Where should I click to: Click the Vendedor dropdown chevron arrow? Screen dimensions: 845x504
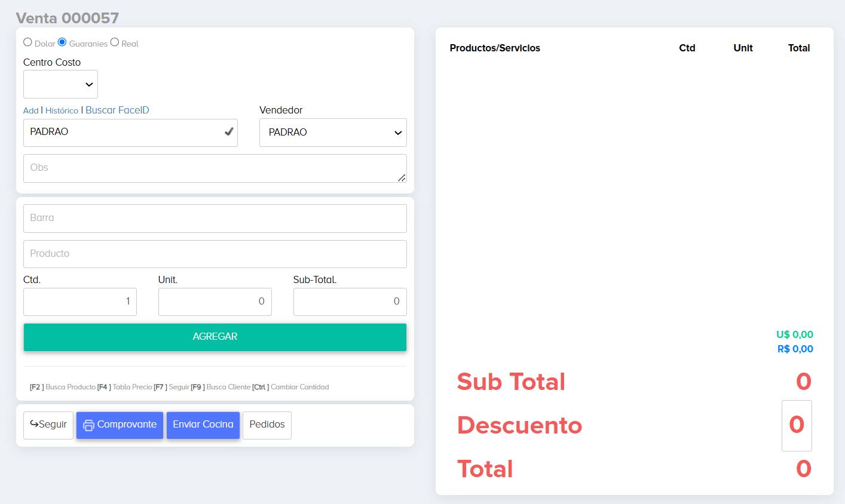[x=398, y=133]
